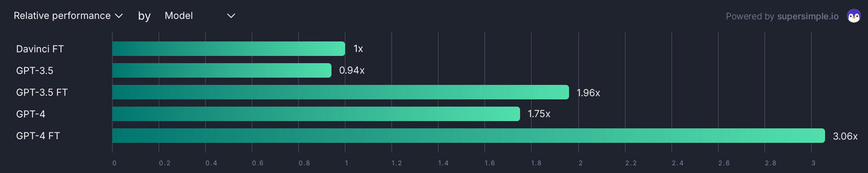Select the GPT-4 FT bar

click(468, 136)
